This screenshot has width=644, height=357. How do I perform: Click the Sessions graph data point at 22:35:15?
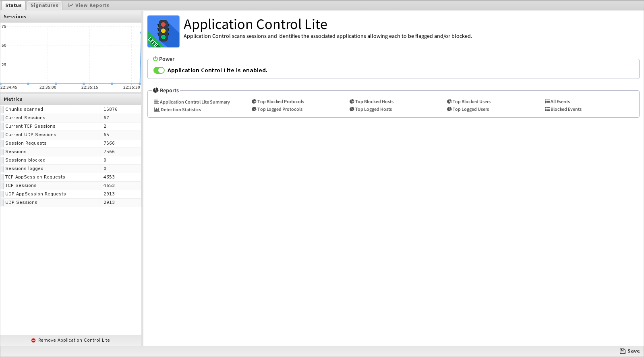[84, 84]
